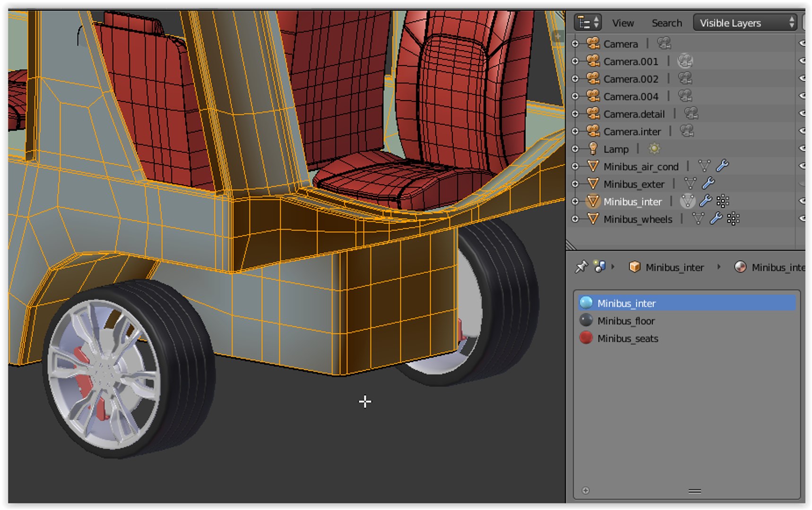
Task: Toggle the properties panel pin icon
Action: click(581, 267)
